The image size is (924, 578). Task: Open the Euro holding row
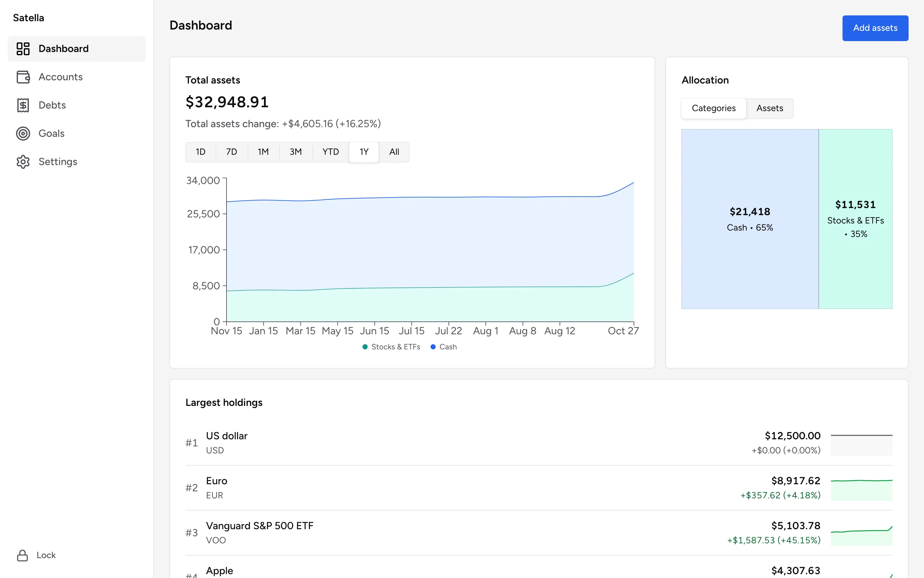tap(539, 488)
